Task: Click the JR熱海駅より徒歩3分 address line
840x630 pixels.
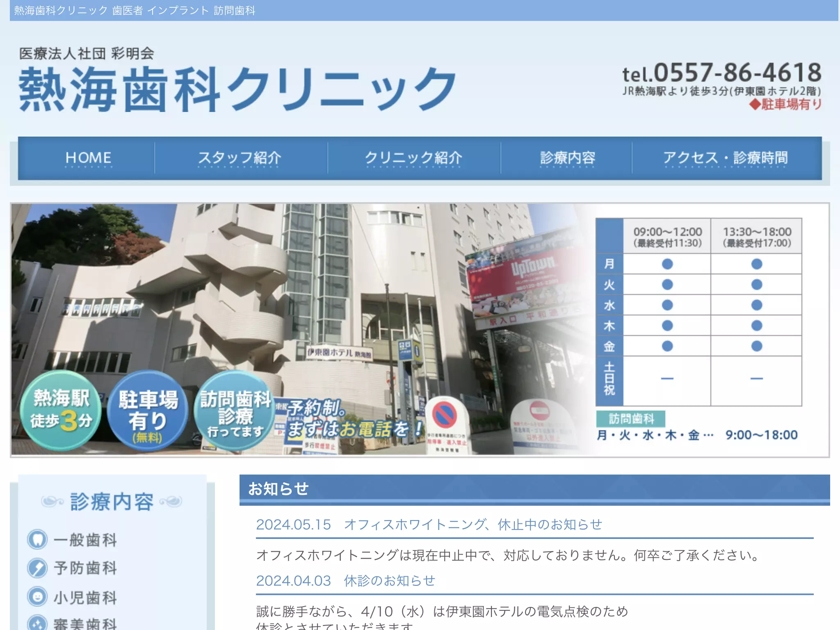Action: pos(722,91)
